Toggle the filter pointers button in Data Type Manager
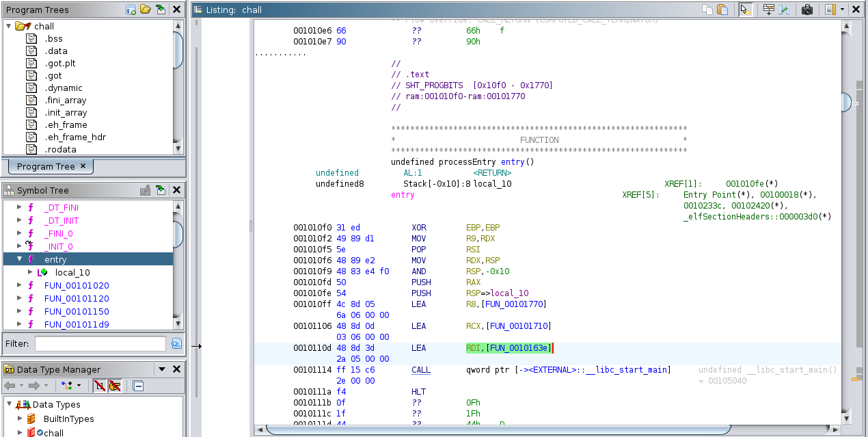868x437 pixels. click(x=114, y=386)
